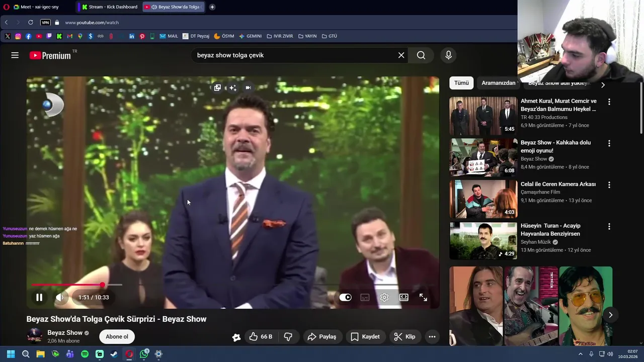Click the 'Klip' clip button

(x=405, y=337)
